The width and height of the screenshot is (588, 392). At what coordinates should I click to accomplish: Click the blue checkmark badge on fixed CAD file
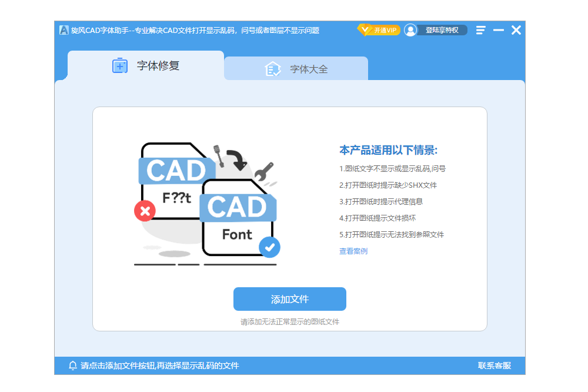pyautogui.click(x=270, y=247)
